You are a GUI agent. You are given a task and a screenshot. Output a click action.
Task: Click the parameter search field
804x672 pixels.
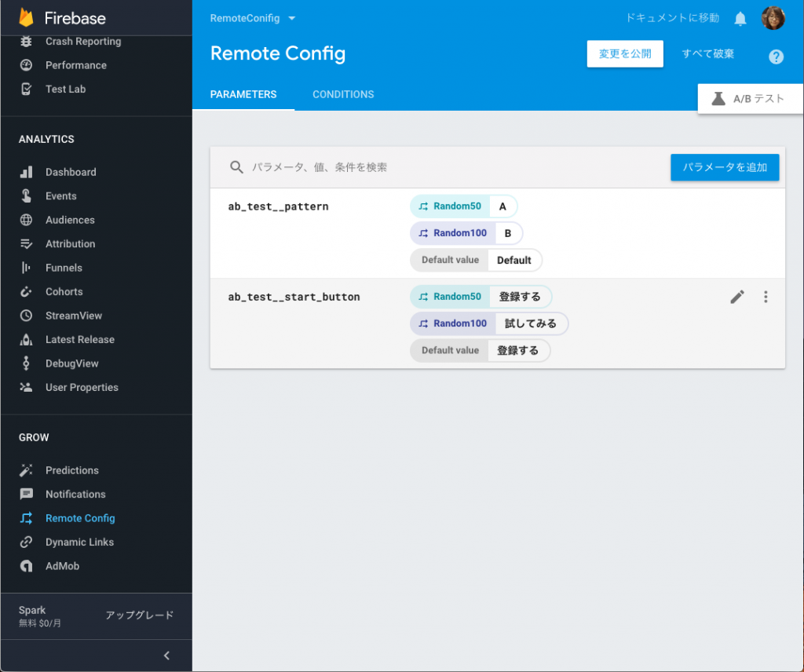[446, 167]
